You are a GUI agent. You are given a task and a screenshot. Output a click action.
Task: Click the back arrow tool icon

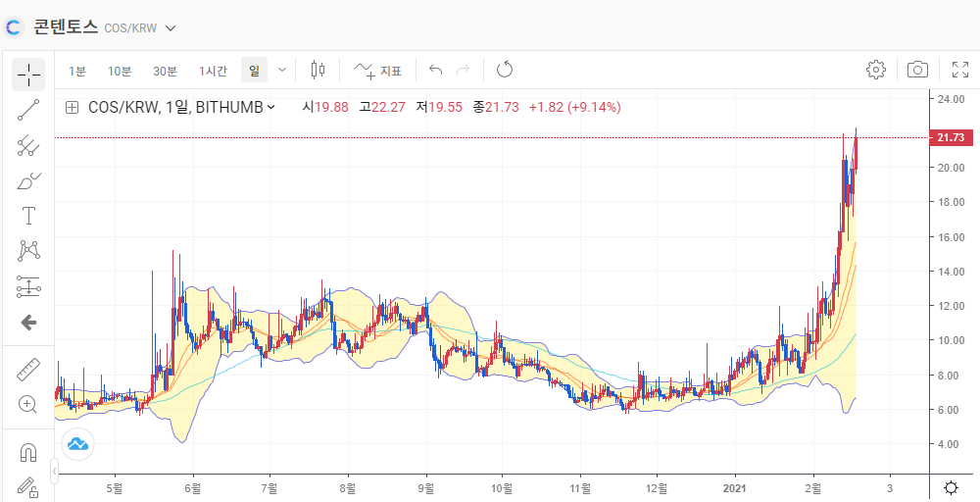pos(28,323)
